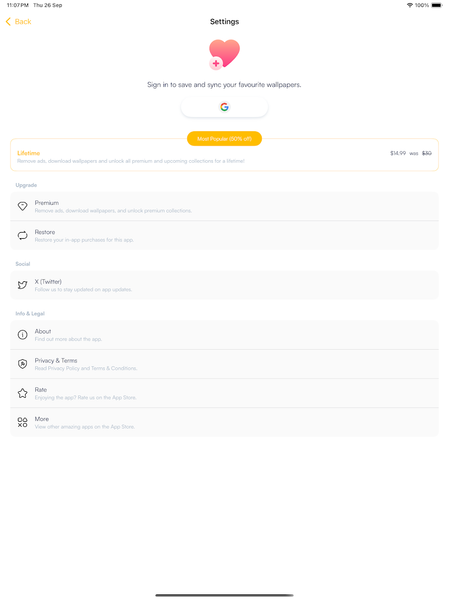Screen dimensions: 449x600
Task: Go back using the Back label
Action: click(23, 22)
